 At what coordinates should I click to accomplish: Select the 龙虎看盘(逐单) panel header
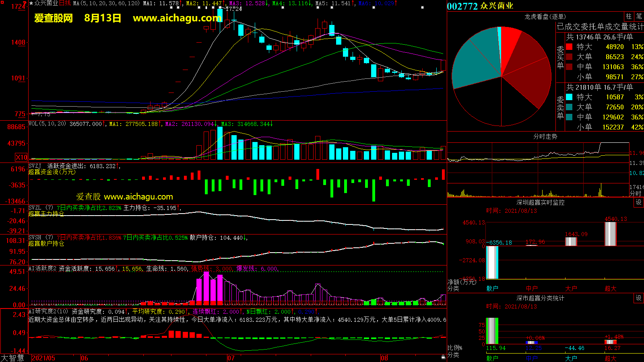pyautogui.click(x=545, y=16)
